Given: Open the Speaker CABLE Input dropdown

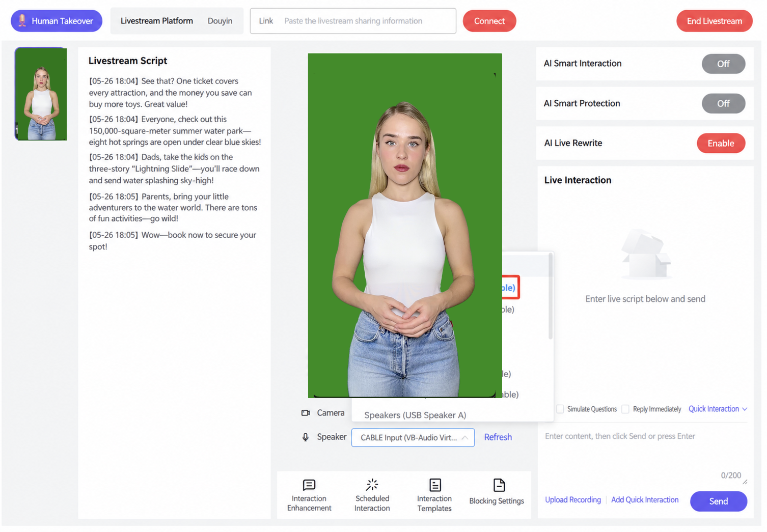Looking at the screenshot, I should [x=413, y=437].
